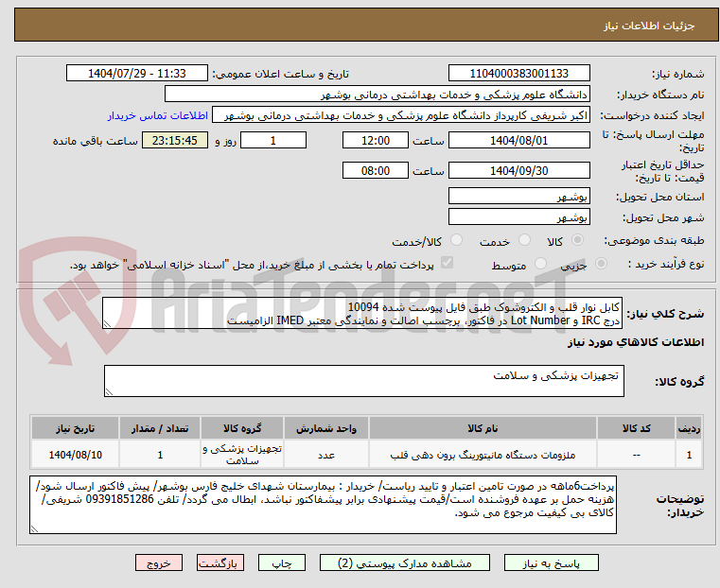Click the 'کد کالا' column header
This screenshot has width=720, height=588.
click(x=636, y=428)
